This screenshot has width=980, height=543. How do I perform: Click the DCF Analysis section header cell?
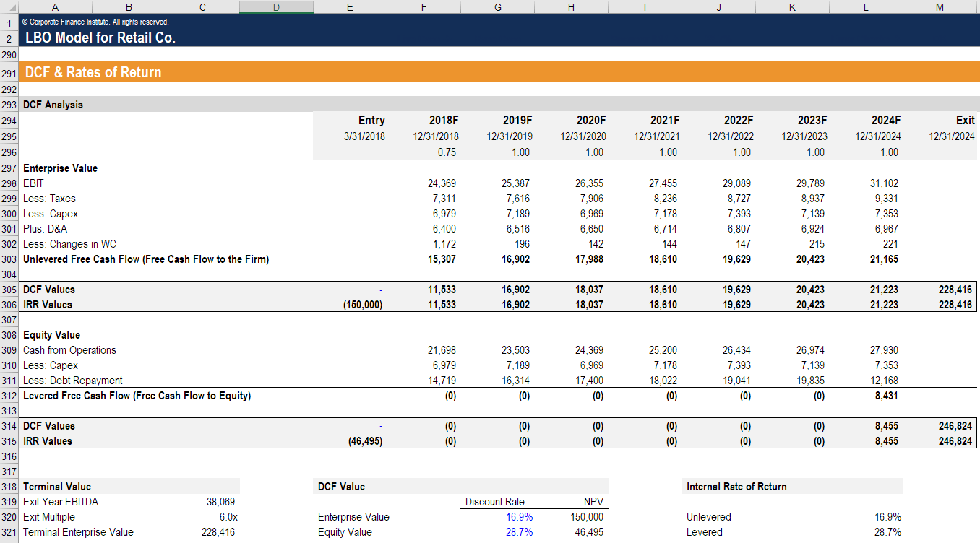click(54, 104)
